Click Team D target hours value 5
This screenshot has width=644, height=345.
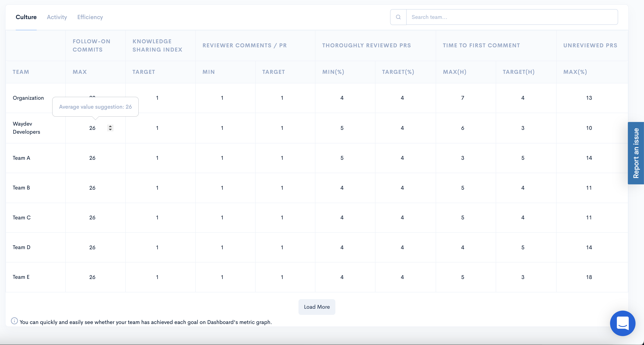point(523,247)
